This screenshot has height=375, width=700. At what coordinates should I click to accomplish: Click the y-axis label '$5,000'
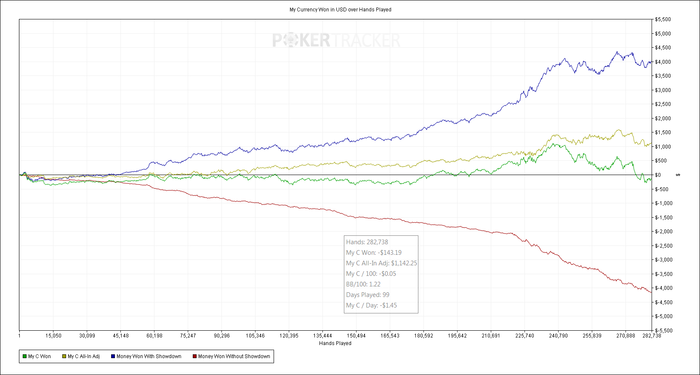[x=662, y=33]
